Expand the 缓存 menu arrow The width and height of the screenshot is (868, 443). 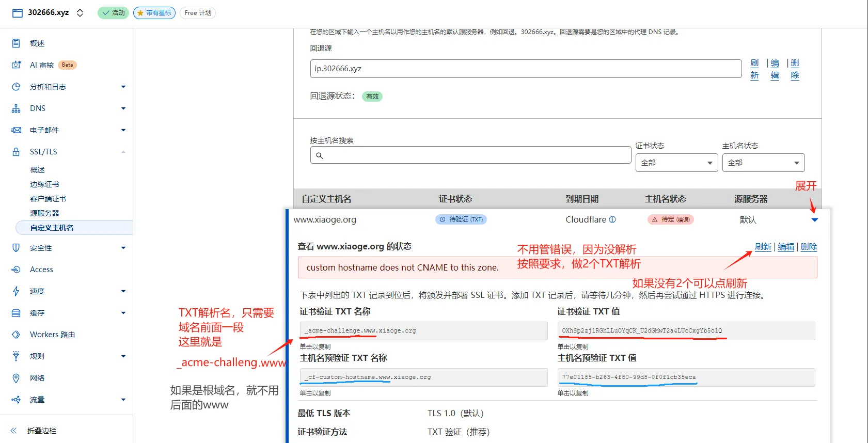123,313
